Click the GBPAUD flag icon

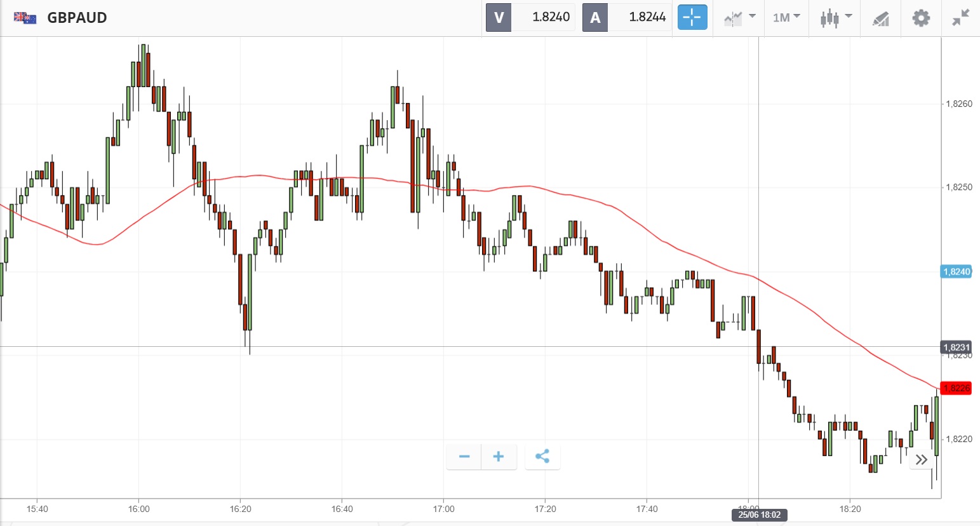25,18
